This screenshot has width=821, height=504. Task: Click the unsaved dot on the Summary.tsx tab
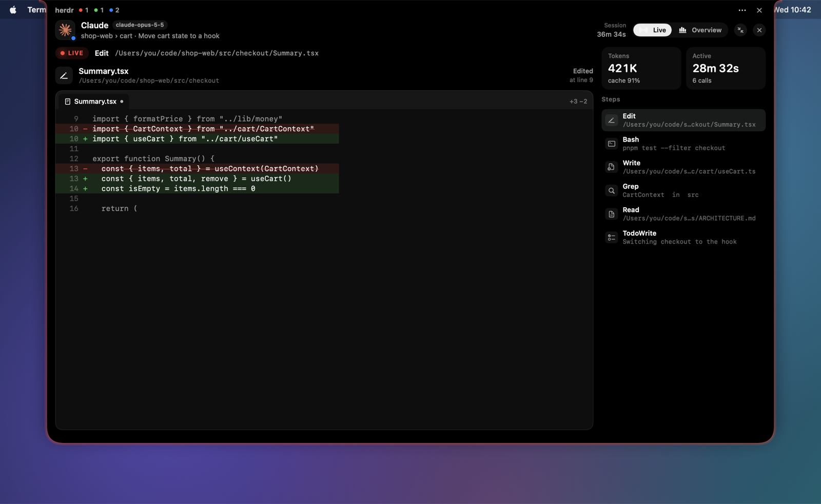[x=122, y=102]
